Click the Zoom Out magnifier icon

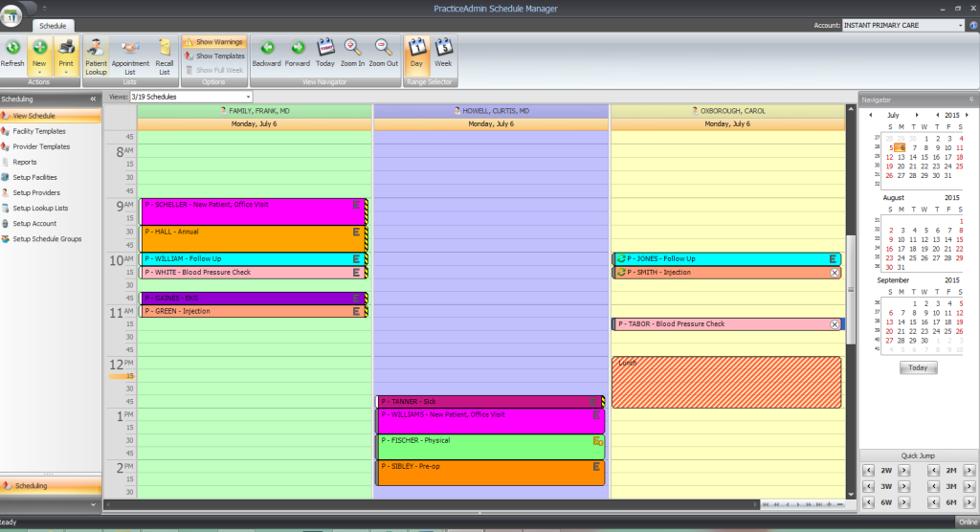[383, 48]
